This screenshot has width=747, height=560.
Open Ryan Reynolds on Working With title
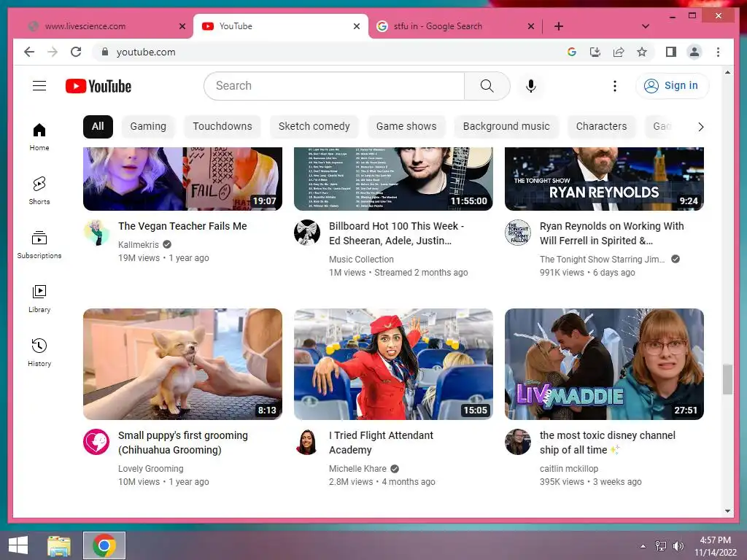[x=612, y=233]
